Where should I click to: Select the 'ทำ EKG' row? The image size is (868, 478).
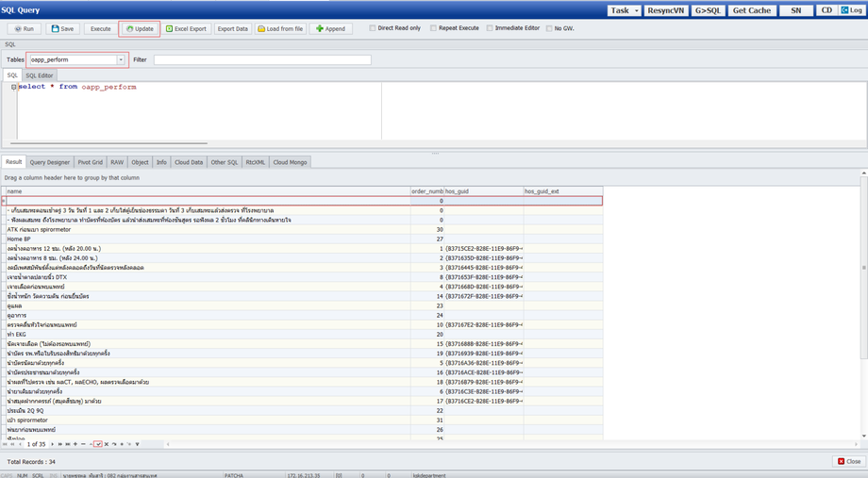tap(304, 334)
